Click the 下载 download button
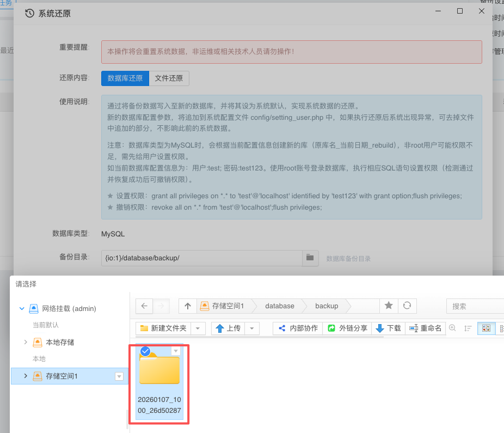Screen dimensions: 504x433 click(388, 328)
